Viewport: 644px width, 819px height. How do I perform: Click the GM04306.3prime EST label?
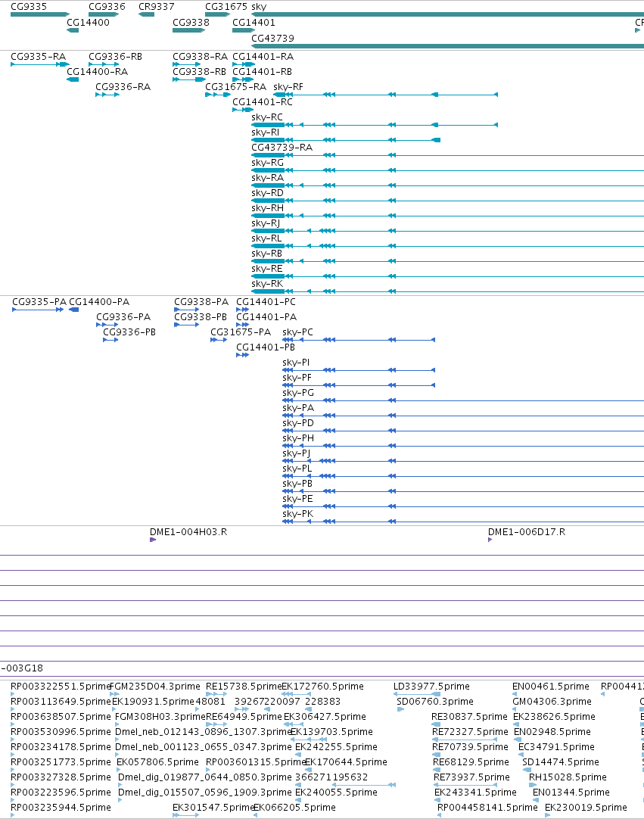click(552, 702)
